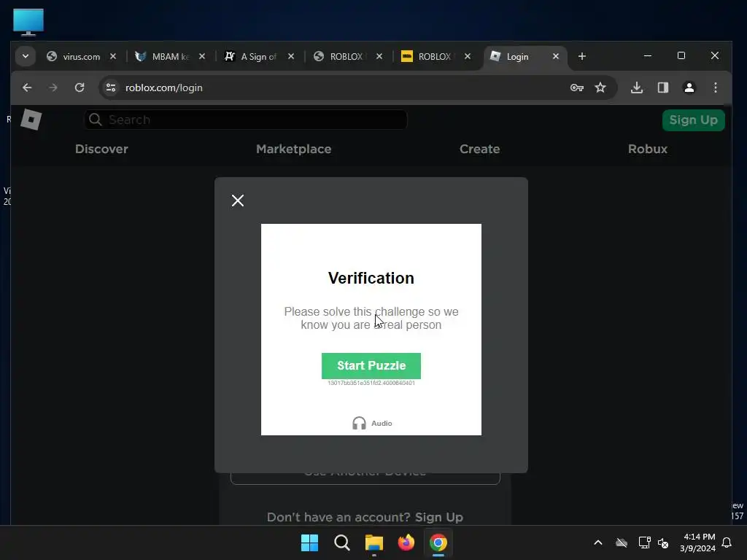This screenshot has width=747, height=560.
Task: Open the OneDrive cloud tray icon
Action: tap(622, 542)
